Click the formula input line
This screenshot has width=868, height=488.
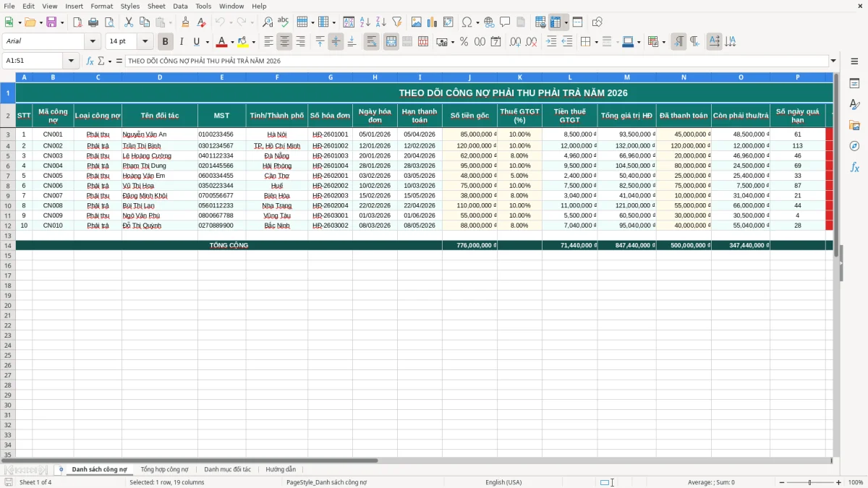tap(477, 61)
